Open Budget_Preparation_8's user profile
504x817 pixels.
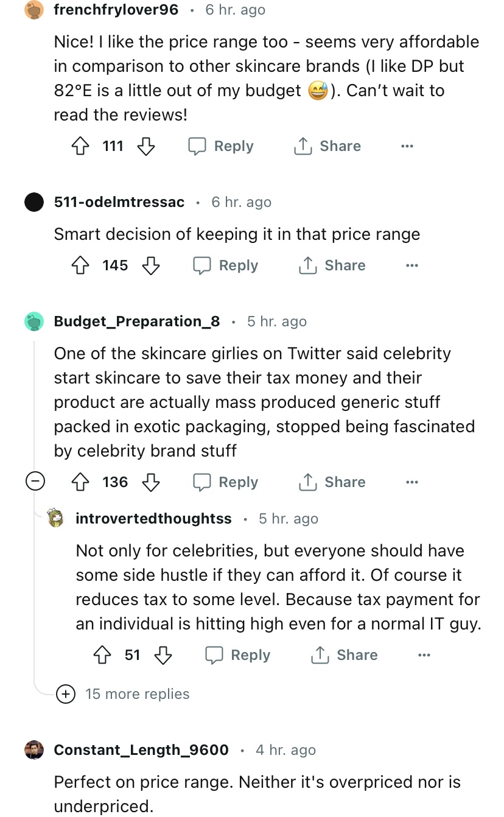[137, 321]
